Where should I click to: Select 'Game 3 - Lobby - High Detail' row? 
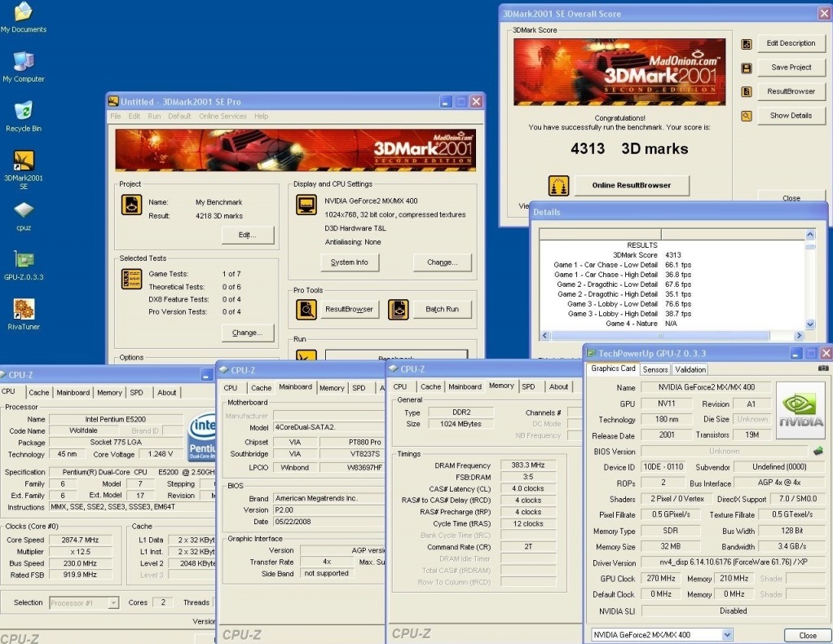point(629,314)
